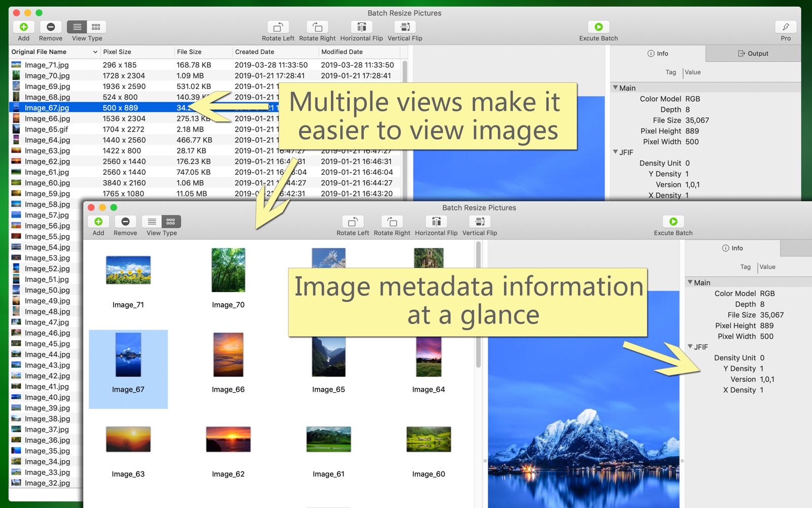Screen dimensions: 812x508
Task: Rotate Left icon in back window toolbar
Action: click(278, 27)
